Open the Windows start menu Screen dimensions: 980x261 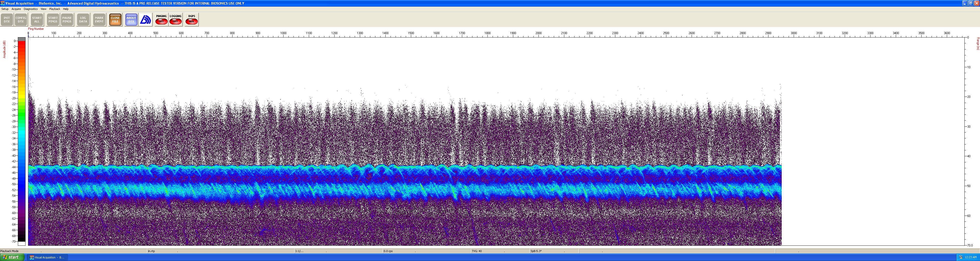[12, 257]
